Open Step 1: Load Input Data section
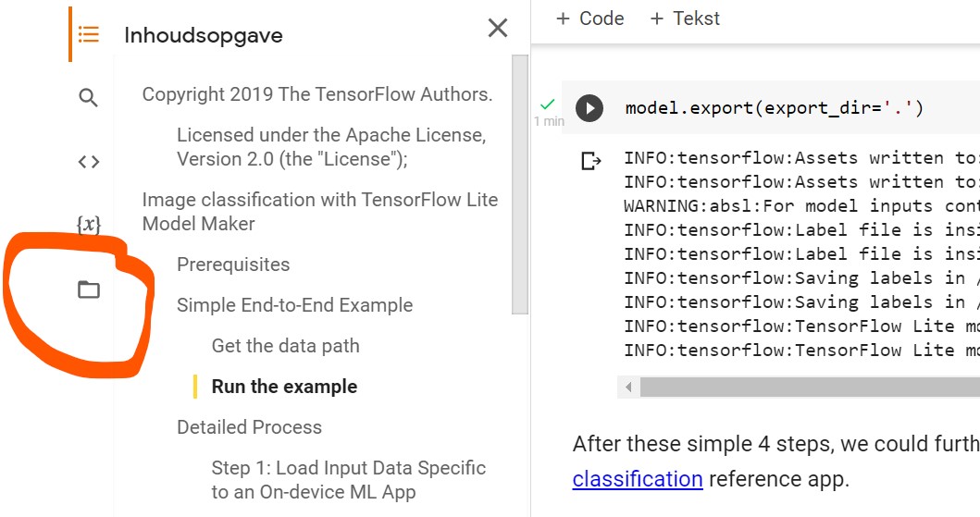Viewport: 980px width, 517px height. coord(348,479)
